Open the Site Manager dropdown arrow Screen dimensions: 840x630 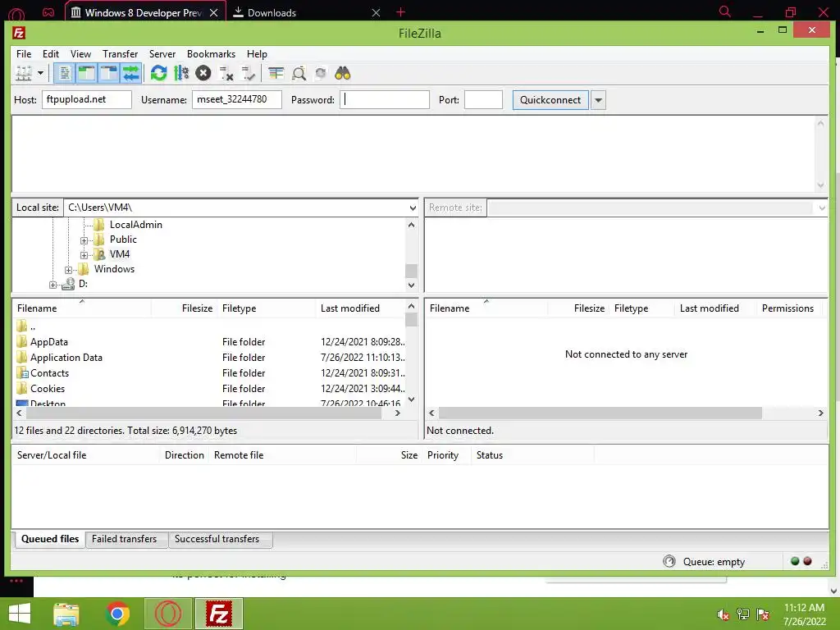pyautogui.click(x=40, y=73)
